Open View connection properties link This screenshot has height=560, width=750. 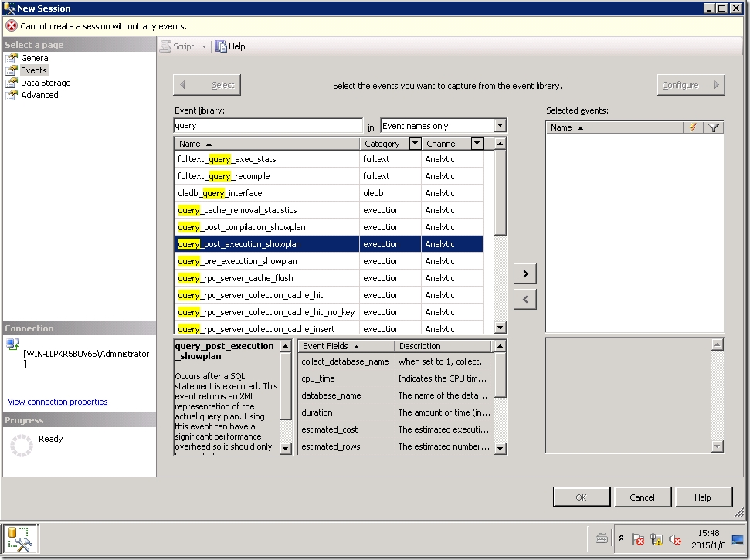[58, 402]
